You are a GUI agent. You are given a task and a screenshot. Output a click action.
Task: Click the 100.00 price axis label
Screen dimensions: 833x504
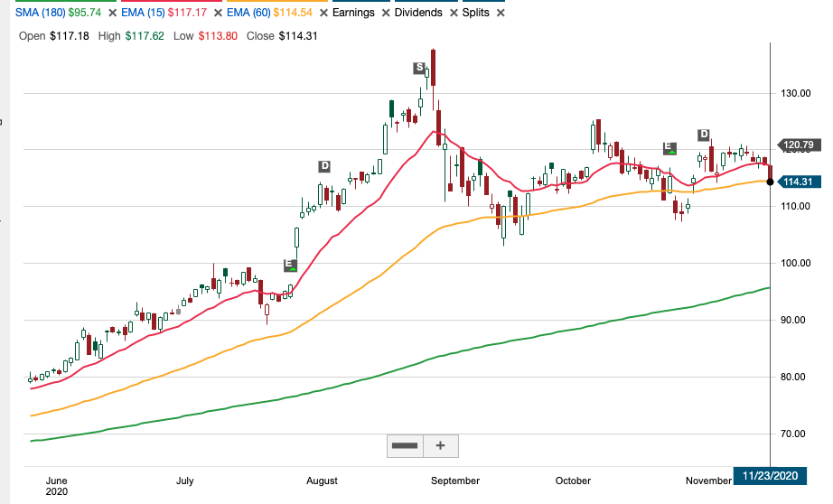pyautogui.click(x=795, y=263)
